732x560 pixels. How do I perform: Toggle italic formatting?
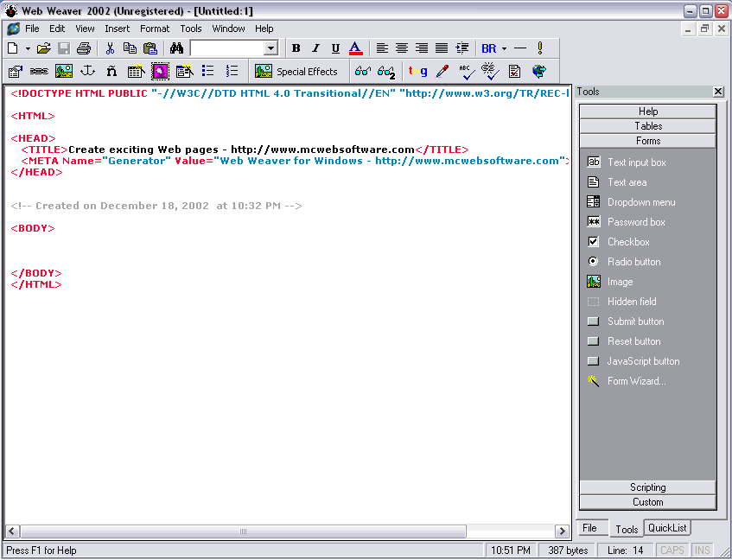[316, 48]
